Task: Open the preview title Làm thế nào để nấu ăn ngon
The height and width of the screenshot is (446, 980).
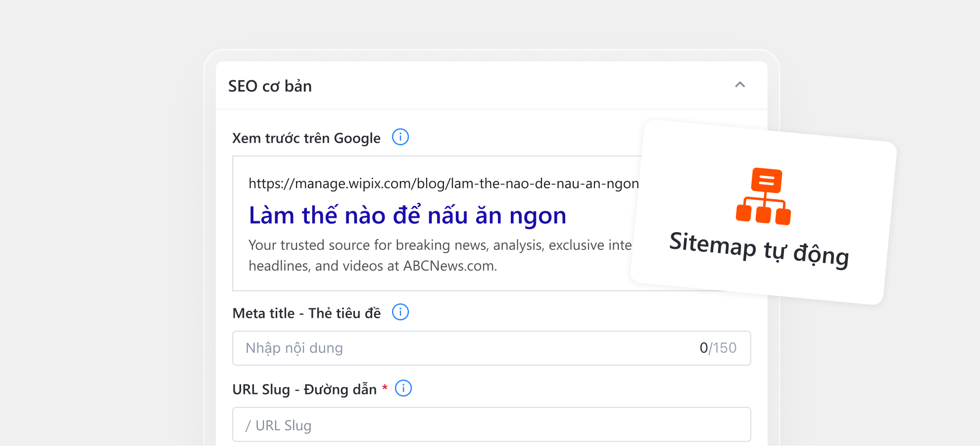Action: coord(407,215)
